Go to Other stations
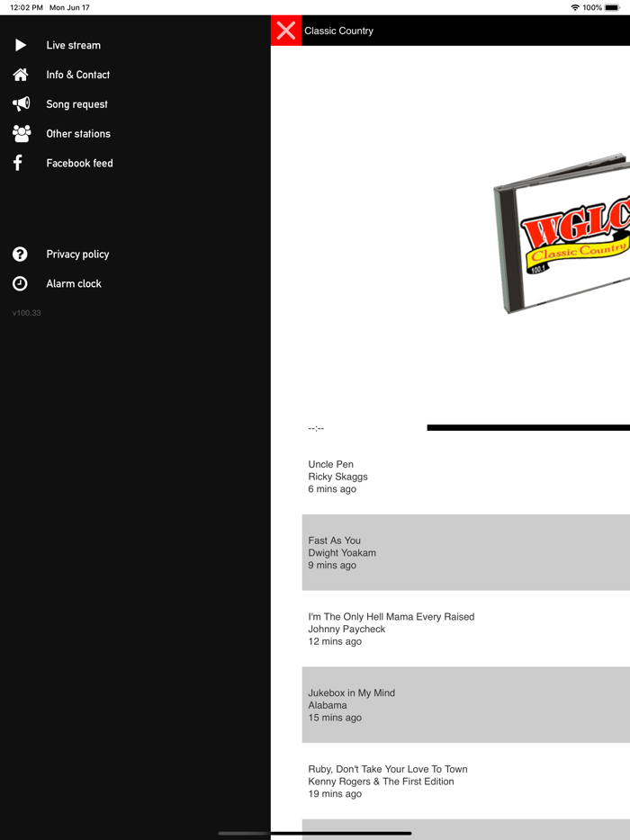The height and width of the screenshot is (840, 630). click(78, 133)
